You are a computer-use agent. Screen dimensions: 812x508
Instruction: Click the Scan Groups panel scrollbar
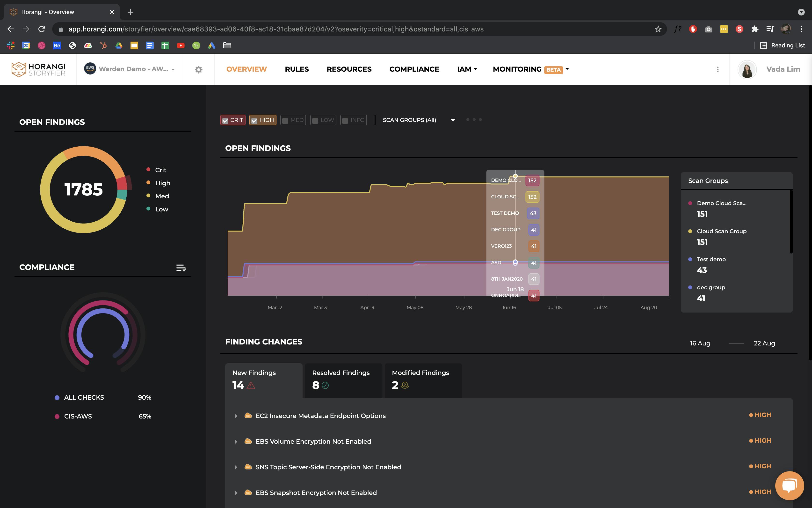(x=791, y=222)
